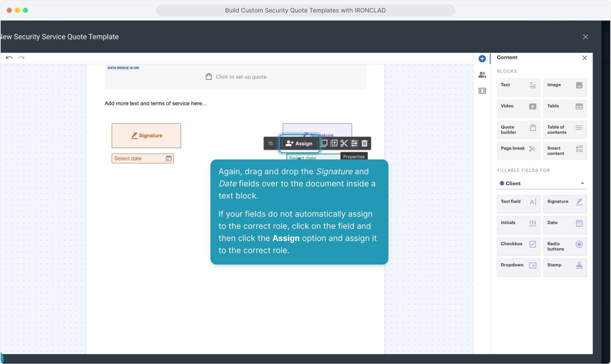
Task: Close the Content panel
Action: pyautogui.click(x=585, y=58)
